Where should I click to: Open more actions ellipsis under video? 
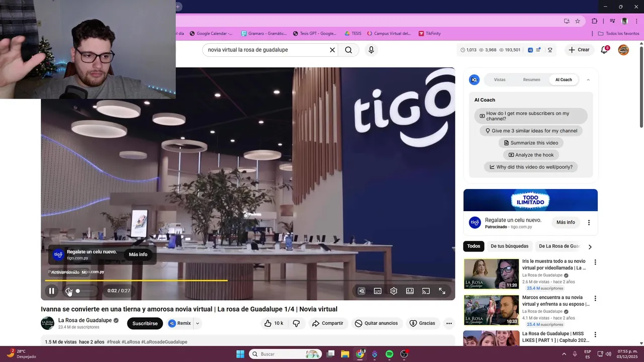[449, 323]
